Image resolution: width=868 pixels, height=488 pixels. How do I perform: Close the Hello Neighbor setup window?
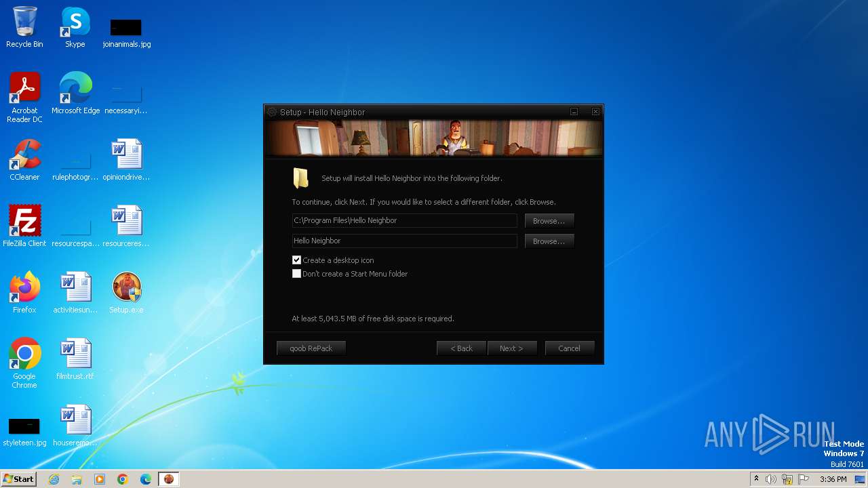(x=595, y=112)
